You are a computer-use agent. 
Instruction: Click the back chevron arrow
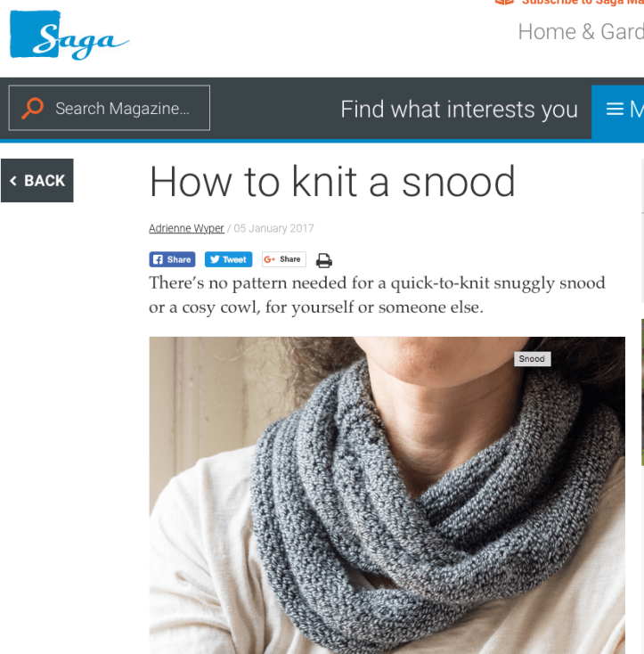click(13, 181)
